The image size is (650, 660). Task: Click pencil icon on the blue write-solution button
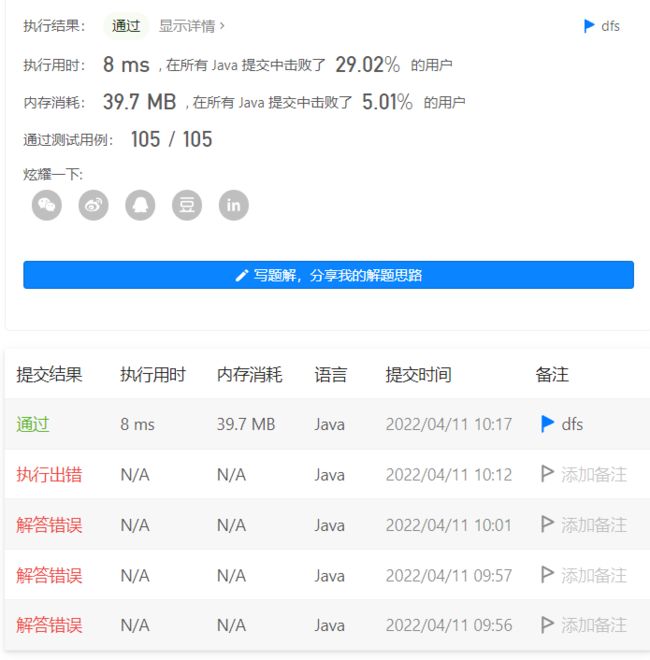[242, 275]
